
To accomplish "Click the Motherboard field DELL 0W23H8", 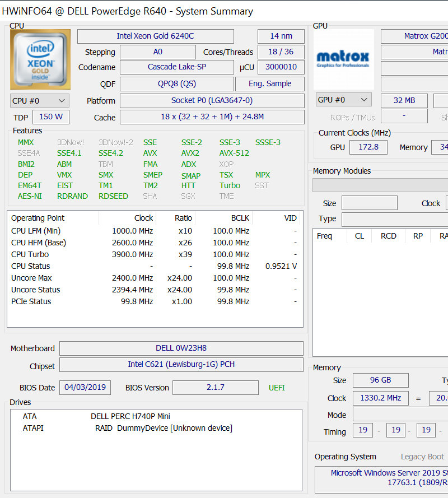I will click(x=181, y=348).
